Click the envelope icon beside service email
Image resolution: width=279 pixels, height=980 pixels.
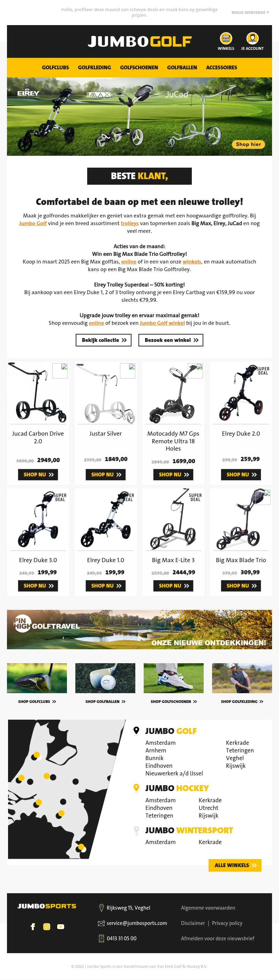coord(101,923)
